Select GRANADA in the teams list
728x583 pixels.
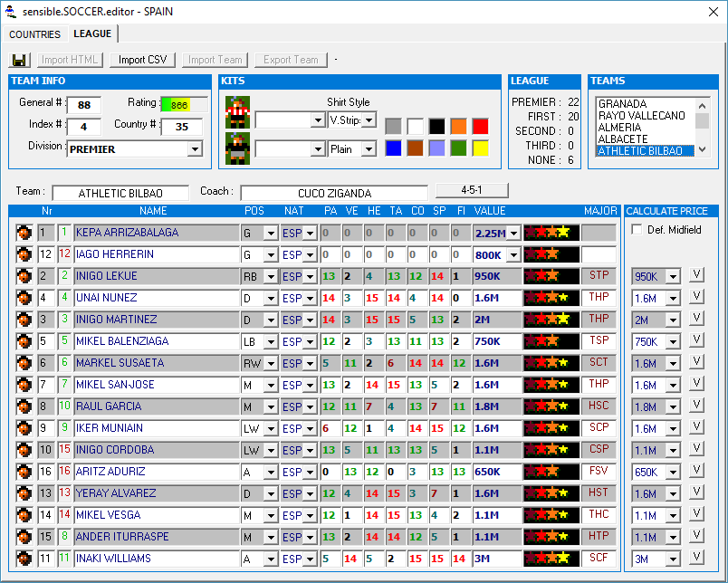pos(623,104)
